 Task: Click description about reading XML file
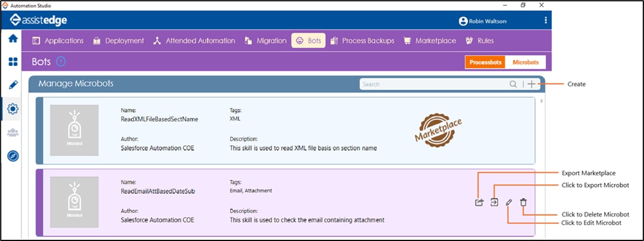(303, 148)
